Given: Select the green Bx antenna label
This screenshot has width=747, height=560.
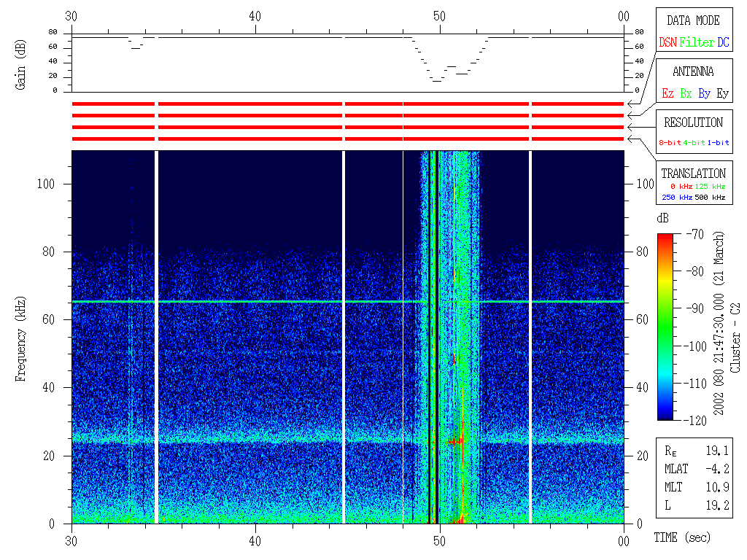Looking at the screenshot, I should click(686, 94).
